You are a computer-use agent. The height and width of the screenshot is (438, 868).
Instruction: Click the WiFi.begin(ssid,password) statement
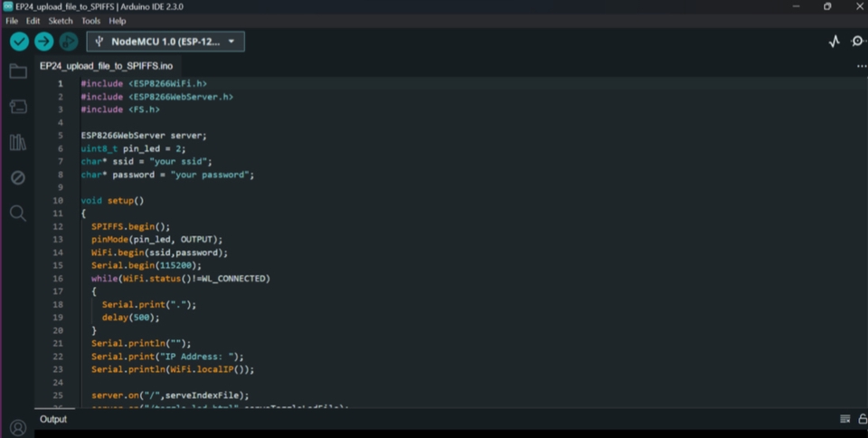[x=159, y=252]
